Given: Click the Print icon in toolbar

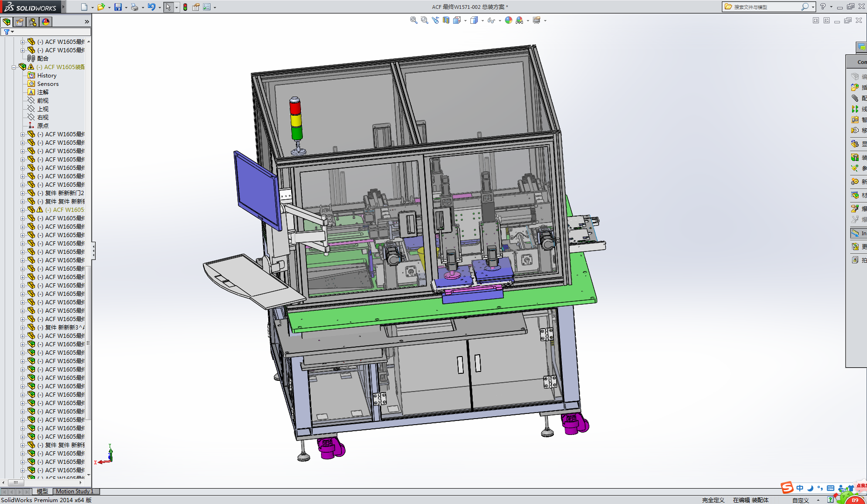Looking at the screenshot, I should click(134, 7).
